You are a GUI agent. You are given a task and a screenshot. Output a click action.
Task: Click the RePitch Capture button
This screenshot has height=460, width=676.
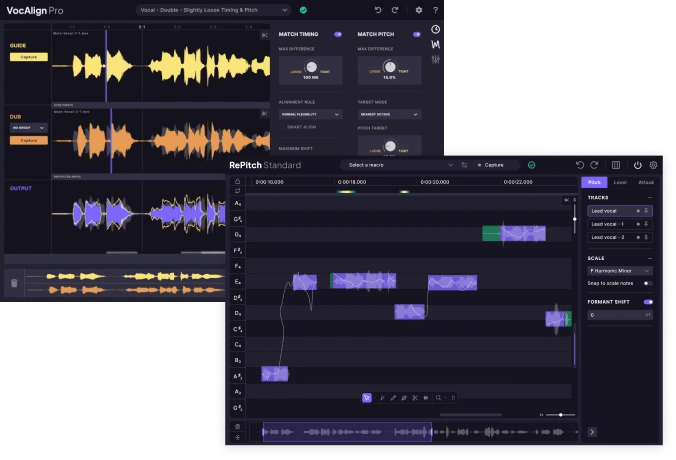click(491, 165)
